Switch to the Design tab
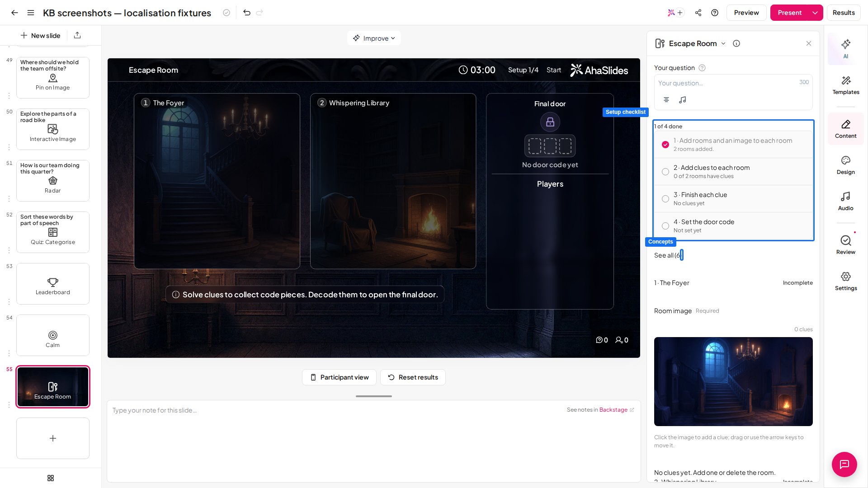 pos(845,165)
